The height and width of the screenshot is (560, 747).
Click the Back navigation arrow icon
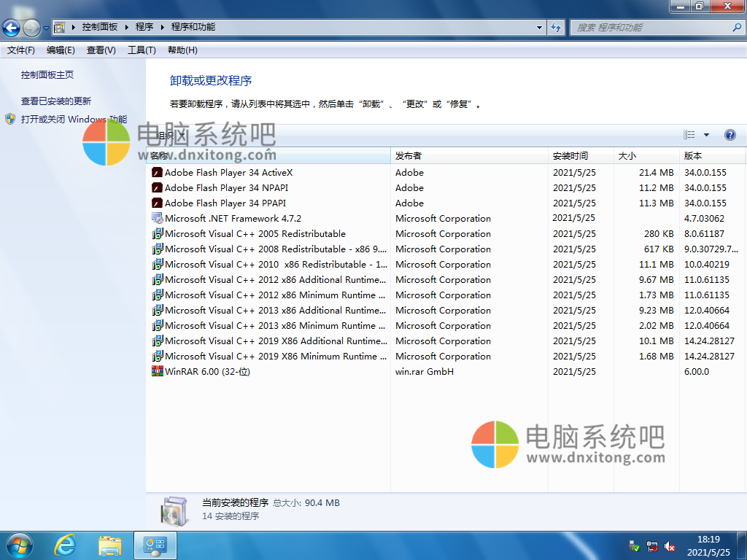tap(11, 28)
